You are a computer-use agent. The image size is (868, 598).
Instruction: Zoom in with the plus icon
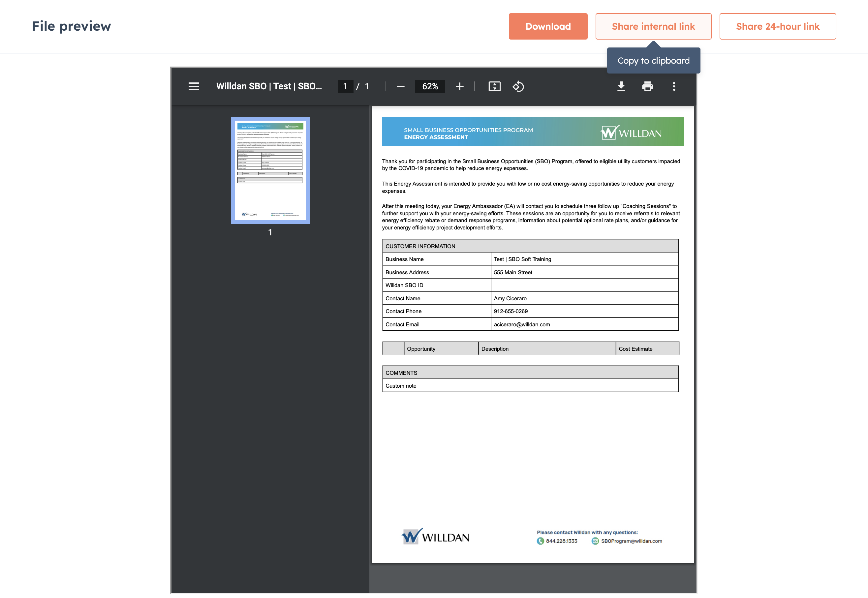point(459,87)
